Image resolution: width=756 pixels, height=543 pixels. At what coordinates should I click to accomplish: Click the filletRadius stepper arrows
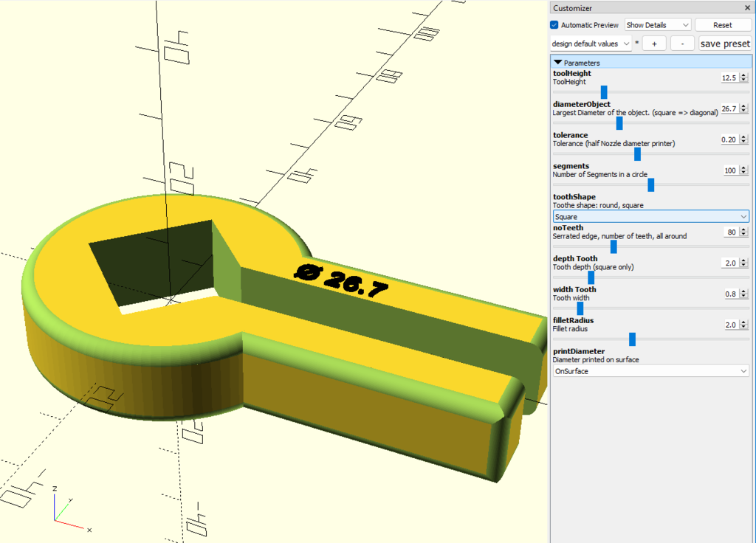744,325
